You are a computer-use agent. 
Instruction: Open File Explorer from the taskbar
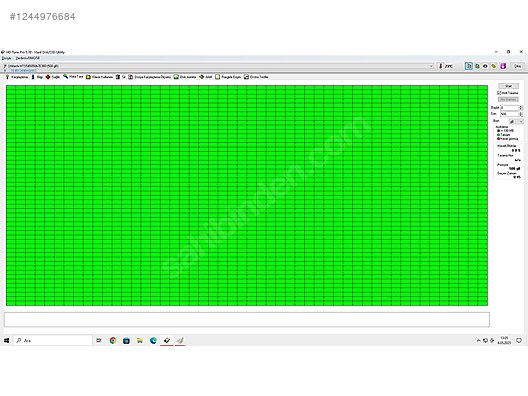click(140, 341)
